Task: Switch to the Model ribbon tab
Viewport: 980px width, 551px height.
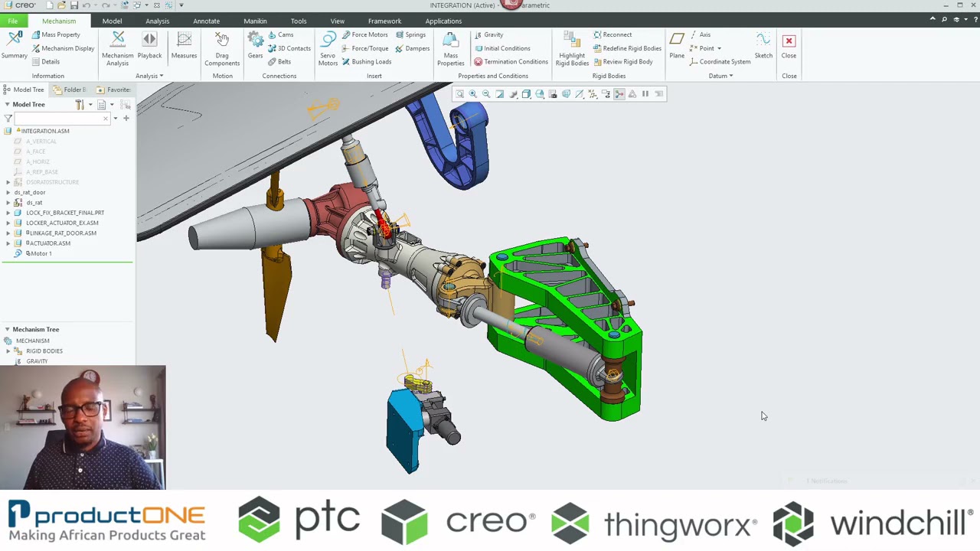Action: pyautogui.click(x=112, y=21)
